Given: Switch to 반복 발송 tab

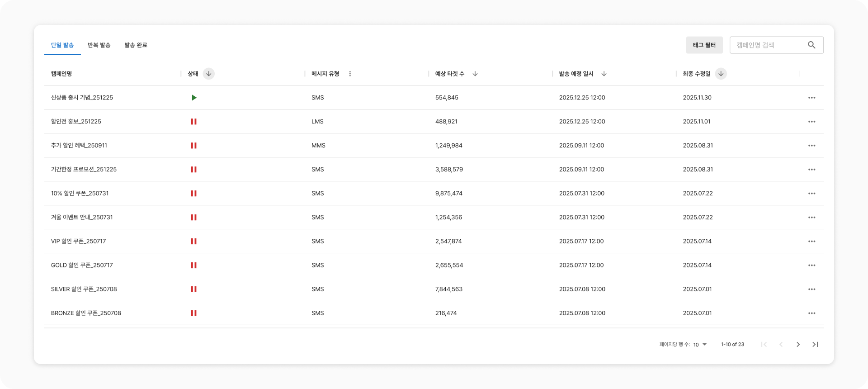Looking at the screenshot, I should [x=99, y=45].
